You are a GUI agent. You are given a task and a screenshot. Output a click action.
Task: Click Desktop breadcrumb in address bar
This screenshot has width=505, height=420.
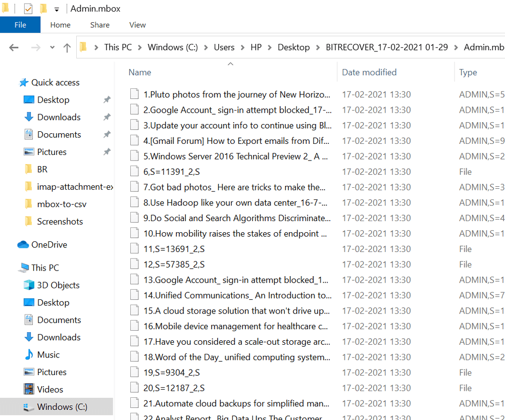click(x=293, y=47)
